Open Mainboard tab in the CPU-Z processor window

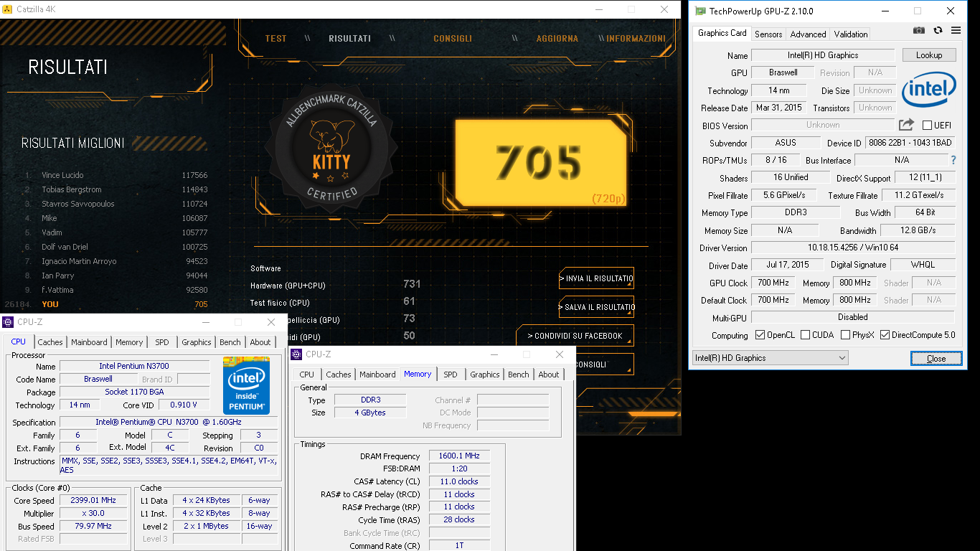89,342
